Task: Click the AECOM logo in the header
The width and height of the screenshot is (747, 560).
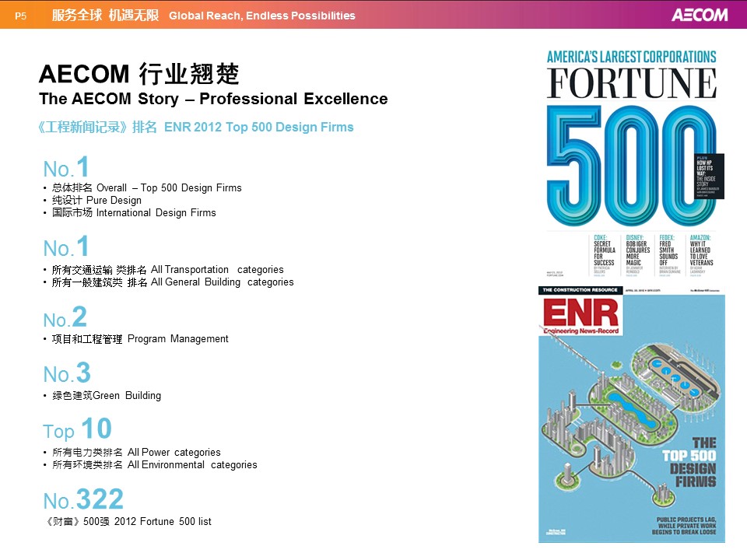Action: click(699, 15)
